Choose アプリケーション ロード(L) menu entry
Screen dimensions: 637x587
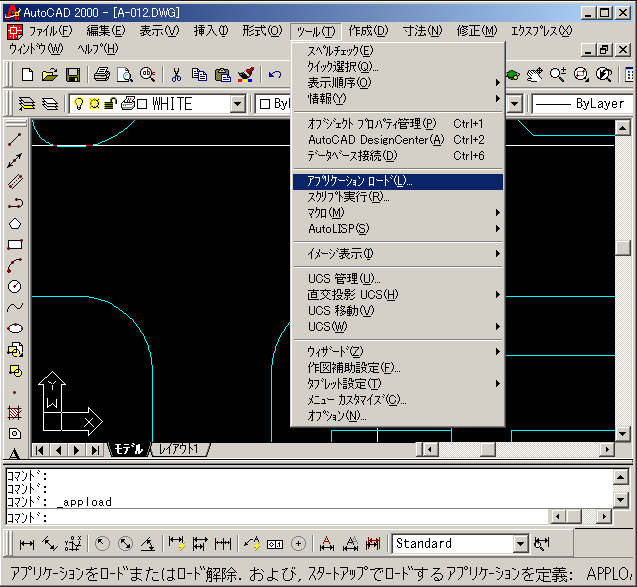(x=398, y=182)
